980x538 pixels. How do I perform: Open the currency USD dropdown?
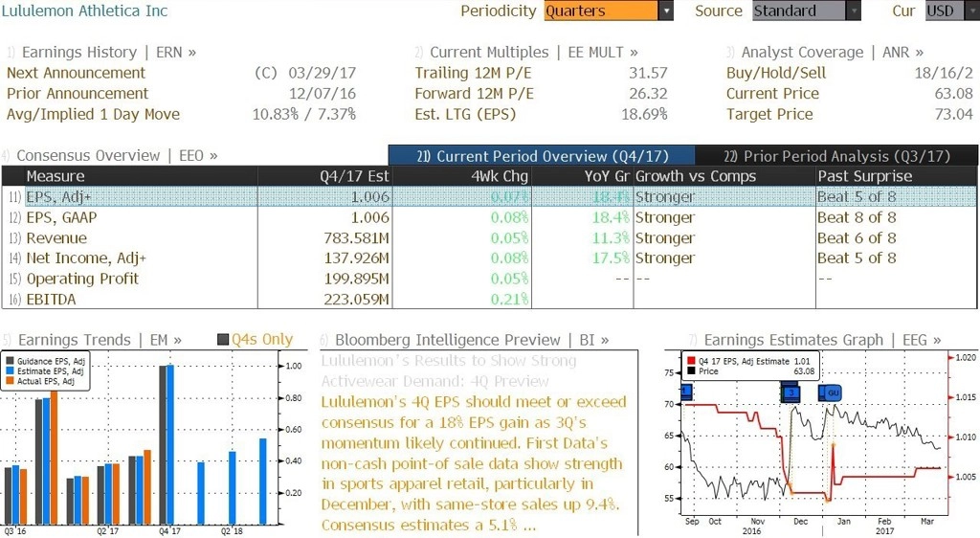[952, 11]
